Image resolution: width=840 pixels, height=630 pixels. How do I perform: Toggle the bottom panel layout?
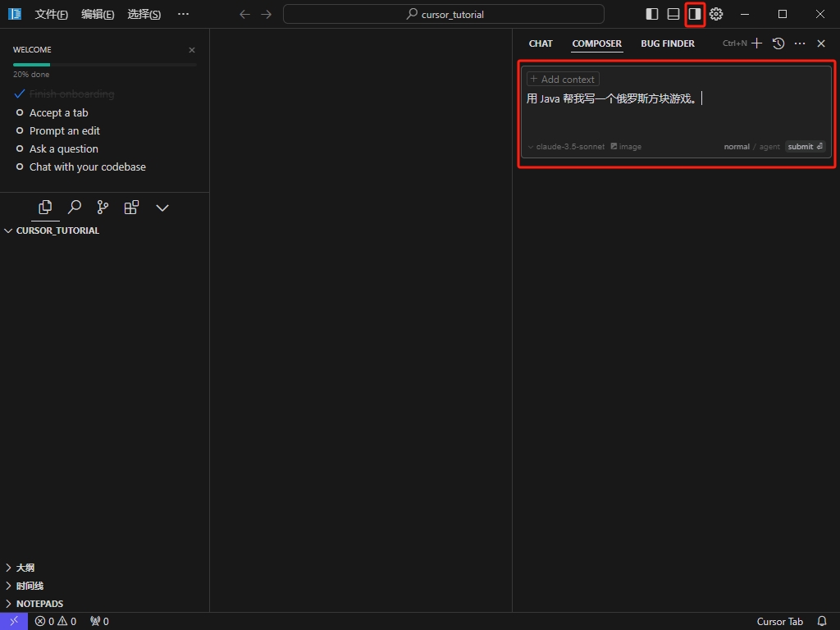pyautogui.click(x=673, y=14)
